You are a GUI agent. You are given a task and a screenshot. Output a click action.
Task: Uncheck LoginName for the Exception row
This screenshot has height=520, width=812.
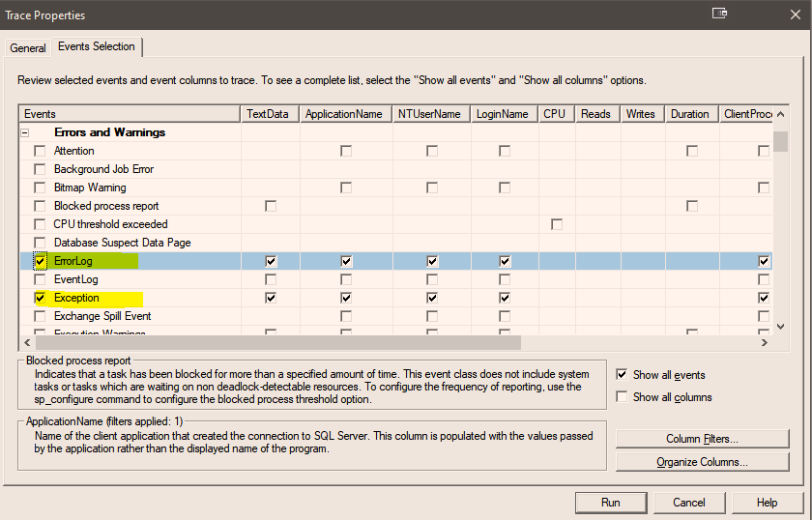pyautogui.click(x=505, y=298)
